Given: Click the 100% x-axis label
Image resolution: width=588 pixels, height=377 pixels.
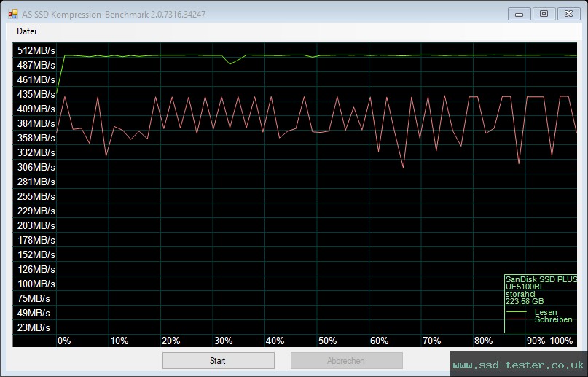Looking at the screenshot, I should (561, 341).
